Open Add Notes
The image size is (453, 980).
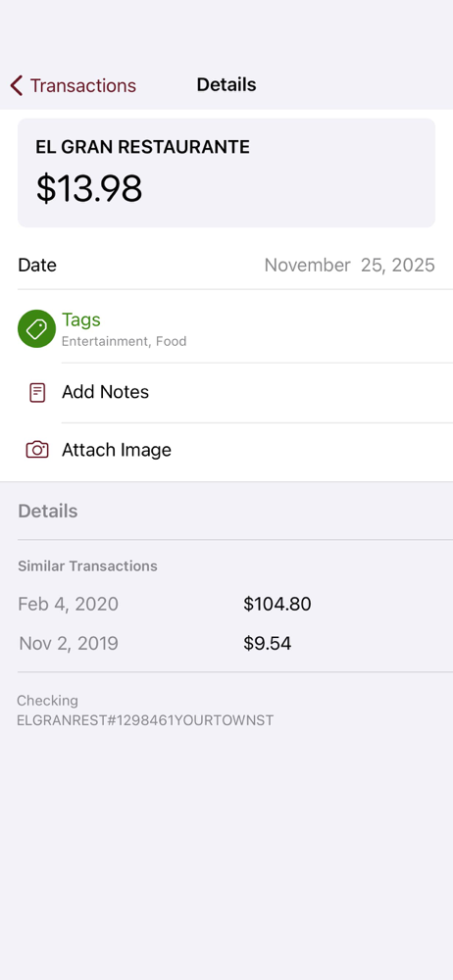coord(226,393)
